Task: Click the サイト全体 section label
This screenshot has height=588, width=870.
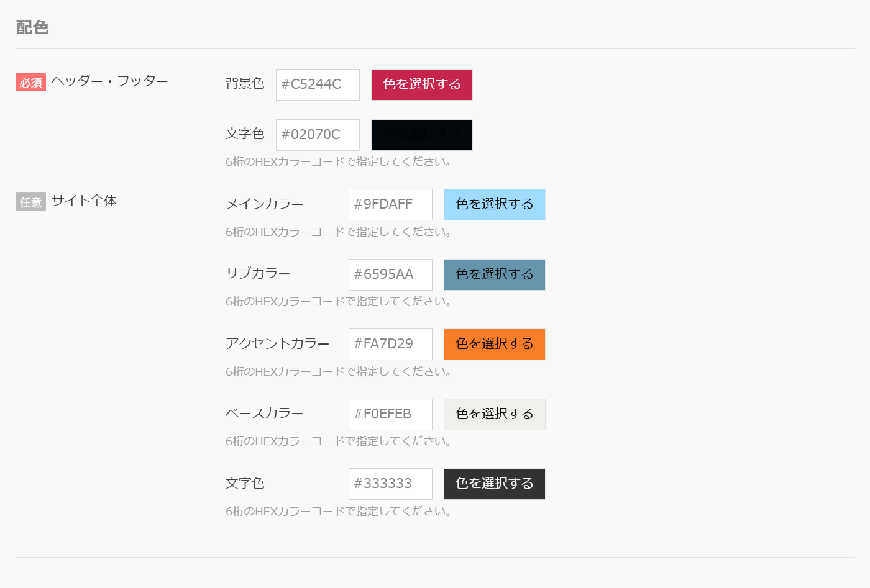Action: click(84, 201)
